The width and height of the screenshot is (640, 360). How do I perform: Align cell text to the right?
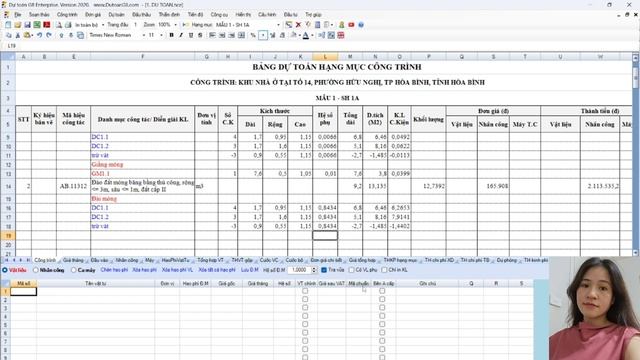click(x=231, y=36)
